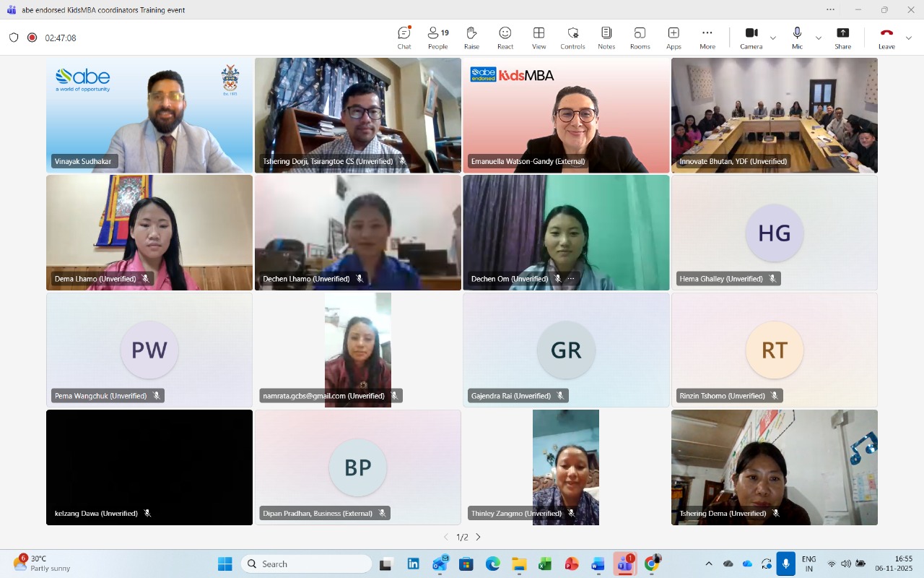Toggle the Raise hand control

(x=471, y=38)
